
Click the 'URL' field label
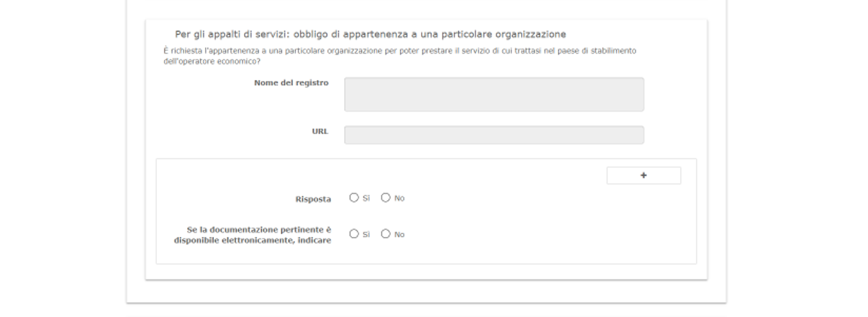(320, 131)
